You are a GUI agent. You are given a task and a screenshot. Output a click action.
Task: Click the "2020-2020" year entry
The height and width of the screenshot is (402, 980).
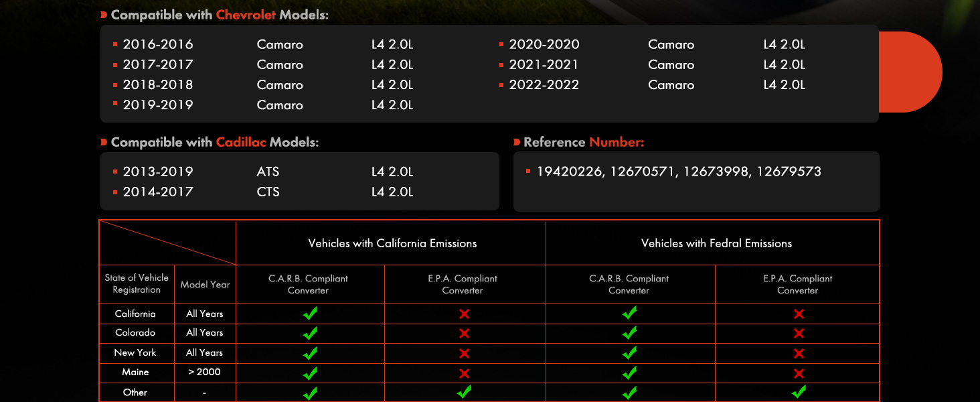tap(544, 44)
